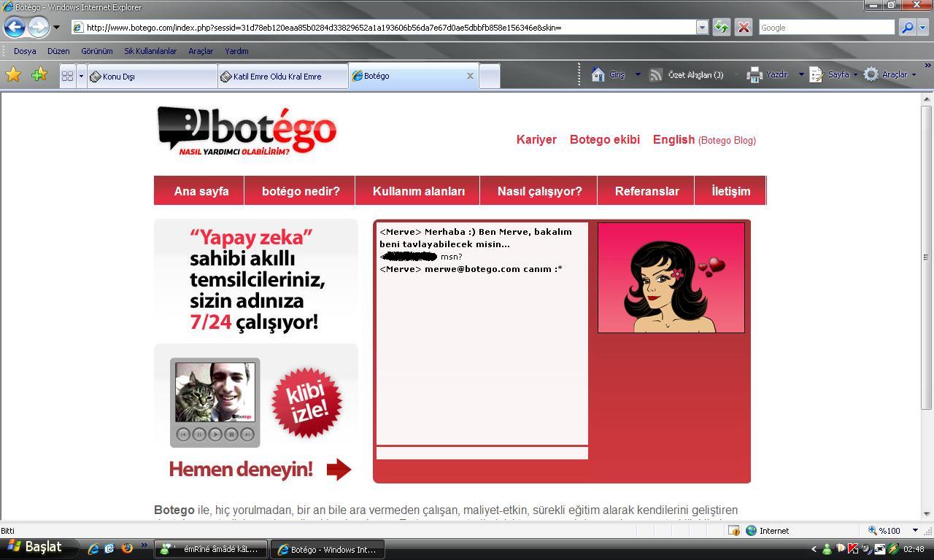934x560 pixels.
Task: Launch Internet Explorer from quick launch
Action: (x=93, y=548)
